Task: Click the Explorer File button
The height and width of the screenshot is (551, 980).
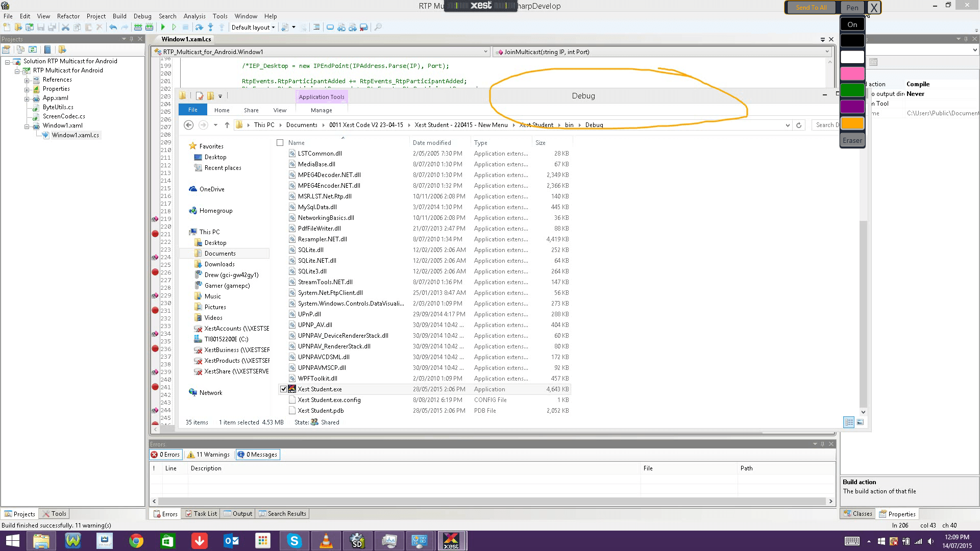Action: (x=192, y=110)
